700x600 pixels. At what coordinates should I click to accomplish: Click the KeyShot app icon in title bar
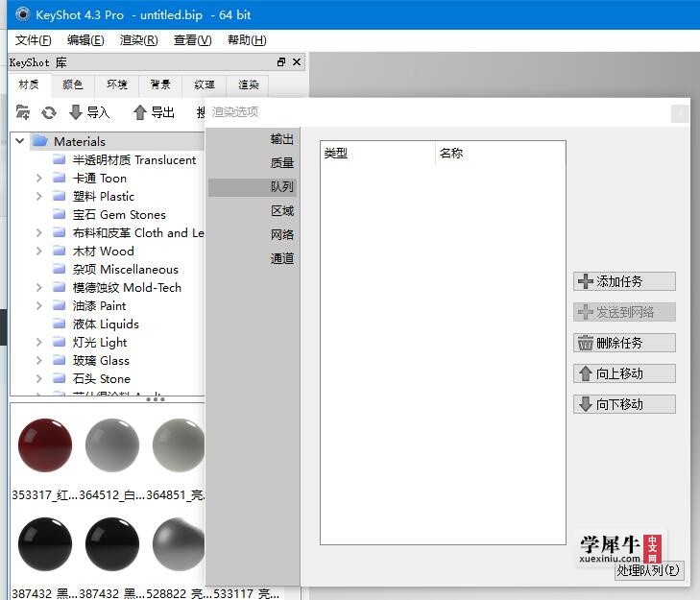pyautogui.click(x=23, y=14)
